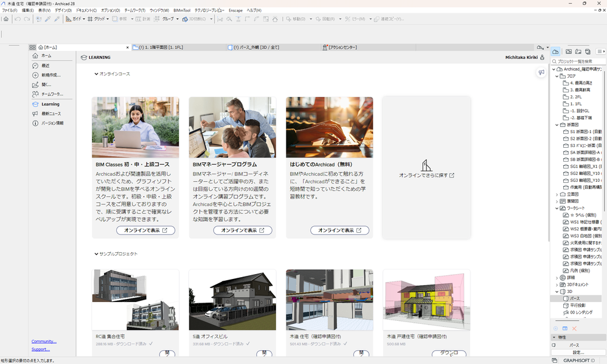Select Learning in the sidebar
The width and height of the screenshot is (607, 364).
pyautogui.click(x=52, y=104)
